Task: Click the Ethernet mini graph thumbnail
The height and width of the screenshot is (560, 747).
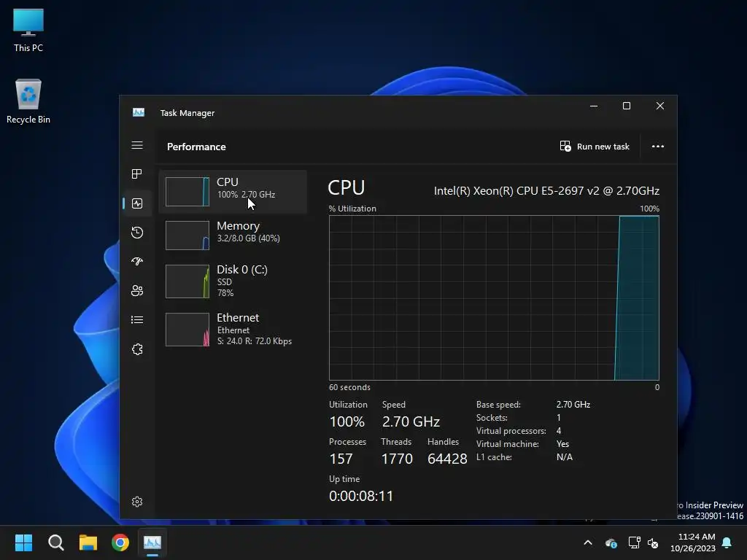Action: pyautogui.click(x=187, y=330)
